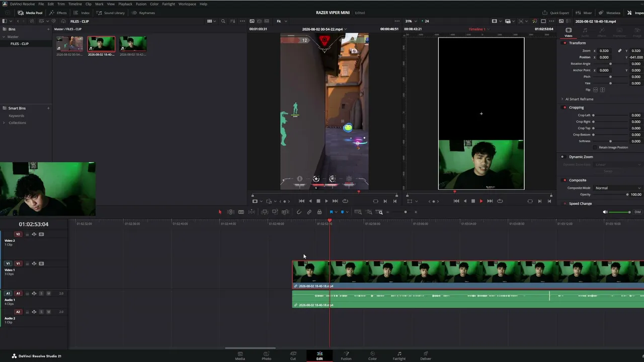Enable the Dynamic Zoom toggle
Image resolution: width=644 pixels, height=362 pixels.
(x=562, y=157)
